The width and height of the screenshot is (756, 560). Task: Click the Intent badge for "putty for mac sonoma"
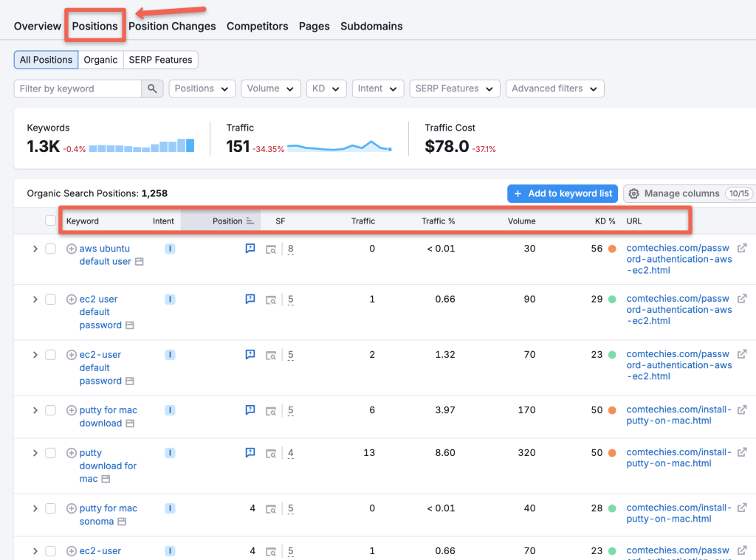170,508
